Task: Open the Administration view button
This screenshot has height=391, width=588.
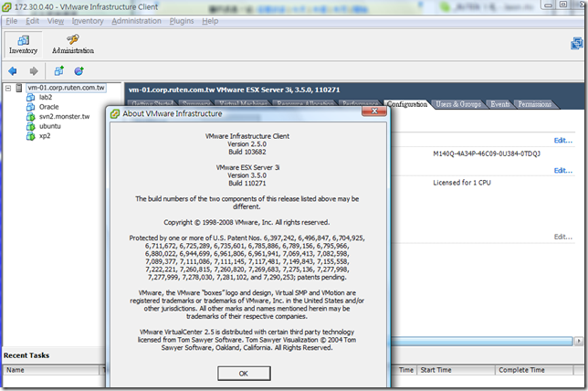Action: 73,44
